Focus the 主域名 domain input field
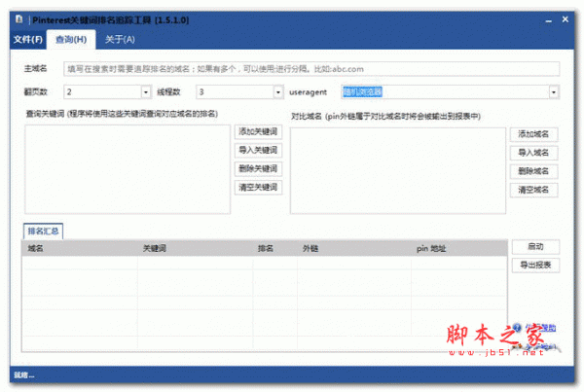The height and width of the screenshot is (392, 584). coord(311,69)
